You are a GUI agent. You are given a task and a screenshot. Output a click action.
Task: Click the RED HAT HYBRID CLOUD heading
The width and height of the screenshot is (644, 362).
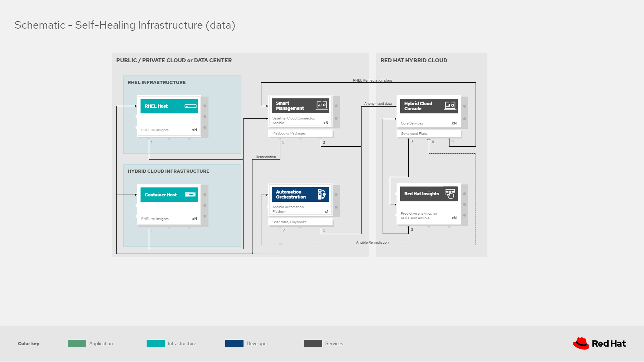tap(414, 60)
